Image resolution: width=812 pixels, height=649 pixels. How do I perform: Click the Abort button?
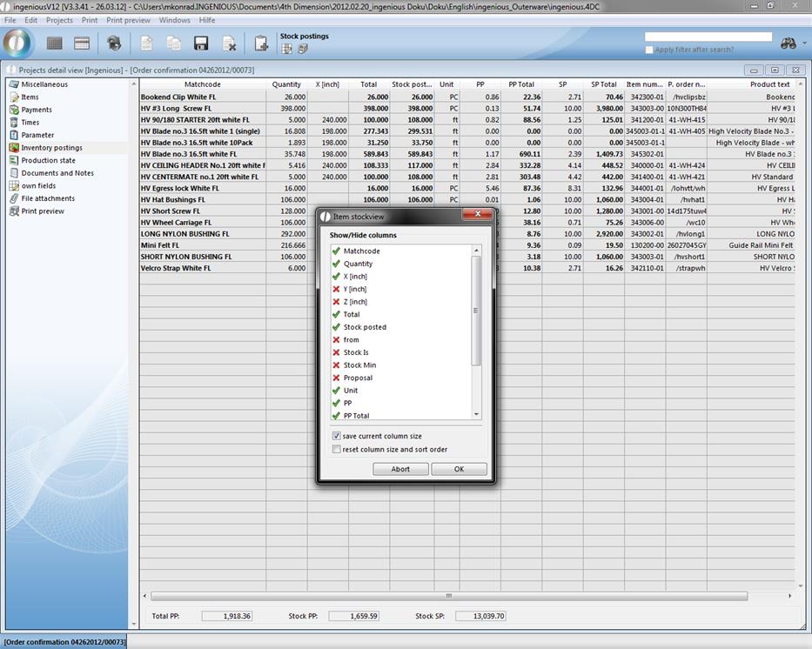click(x=400, y=469)
